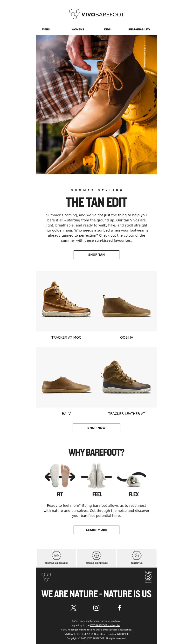193x644 pixels.
Task: Click the Shop Now button
Action: point(96,428)
